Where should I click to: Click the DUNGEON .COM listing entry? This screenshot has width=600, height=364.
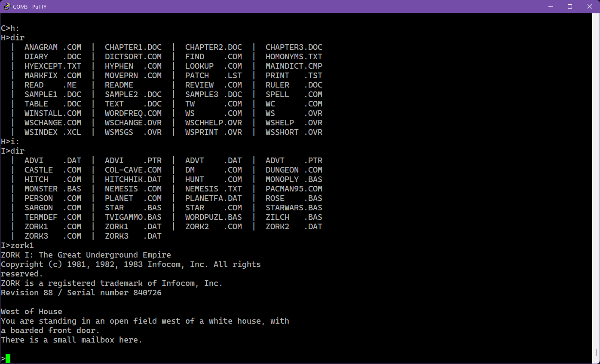tap(294, 170)
